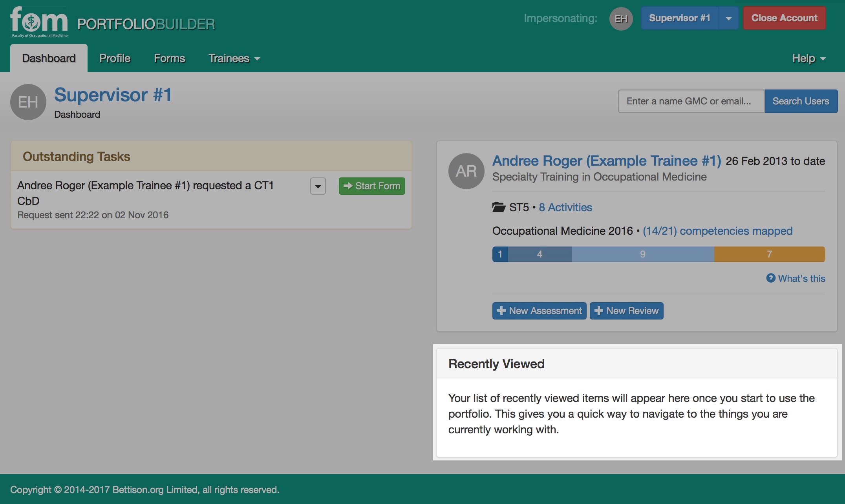This screenshot has height=504, width=845.
Task: Click the 'Occupational Medicine 2016' curriculum text
Action: click(x=563, y=231)
